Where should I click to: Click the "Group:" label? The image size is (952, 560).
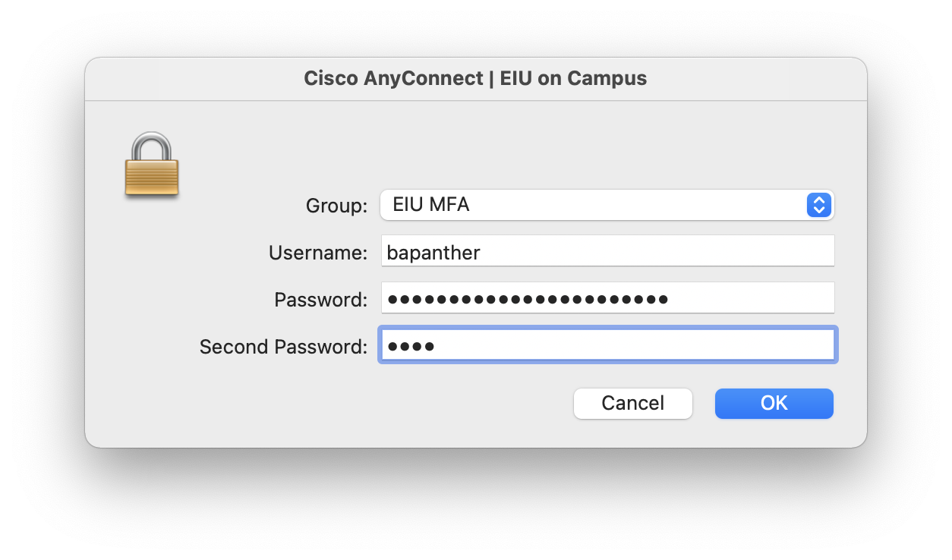coord(336,206)
